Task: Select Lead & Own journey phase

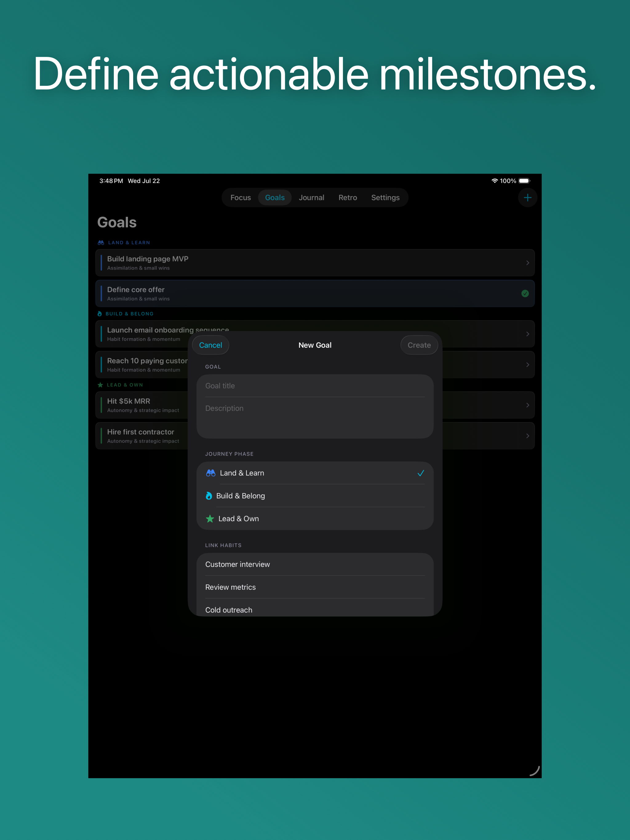Action: [x=315, y=518]
